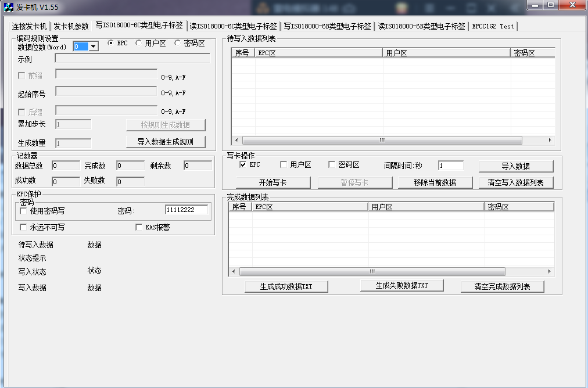588x388 pixels.
Task: Click the 导入数据 button
Action: [516, 166]
